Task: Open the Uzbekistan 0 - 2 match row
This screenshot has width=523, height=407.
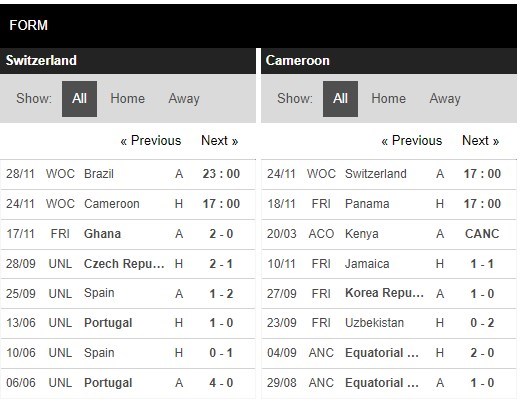Action: (x=389, y=323)
